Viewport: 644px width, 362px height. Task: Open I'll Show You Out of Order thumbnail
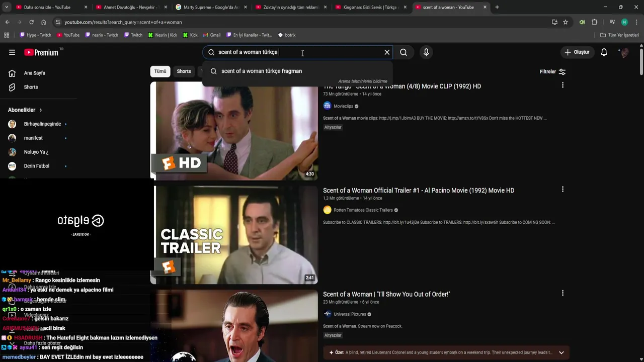pos(234,326)
